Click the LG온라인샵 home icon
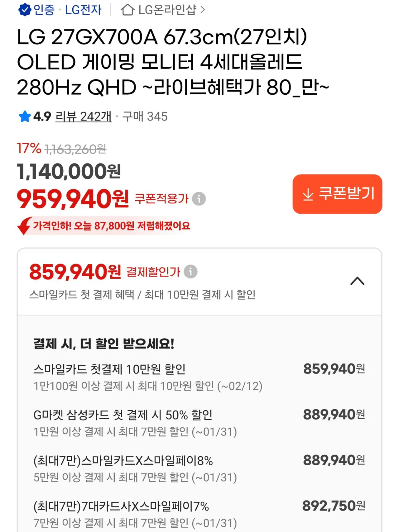 (127, 10)
